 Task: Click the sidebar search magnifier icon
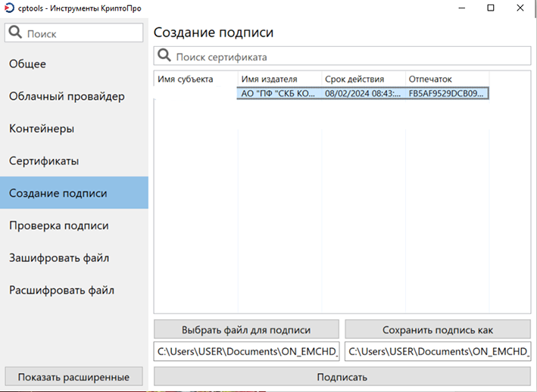tap(15, 32)
